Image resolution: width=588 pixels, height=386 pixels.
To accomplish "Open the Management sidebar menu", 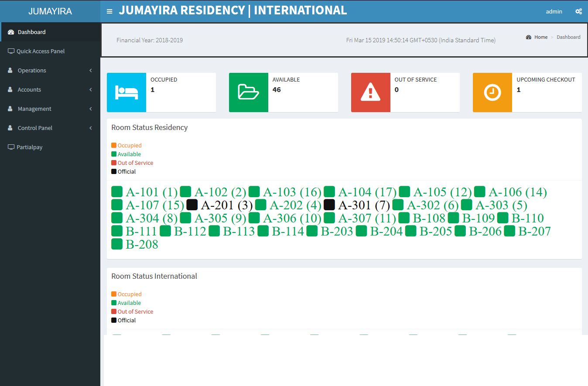I will [34, 109].
